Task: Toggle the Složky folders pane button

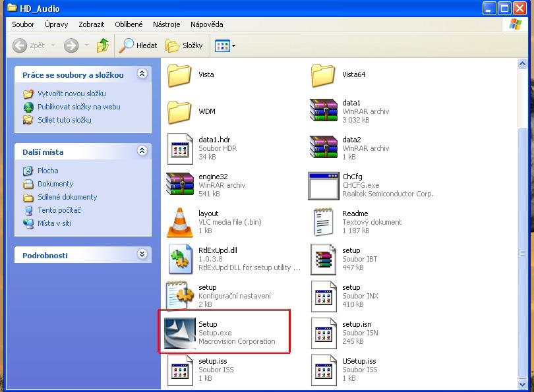Action: point(184,45)
